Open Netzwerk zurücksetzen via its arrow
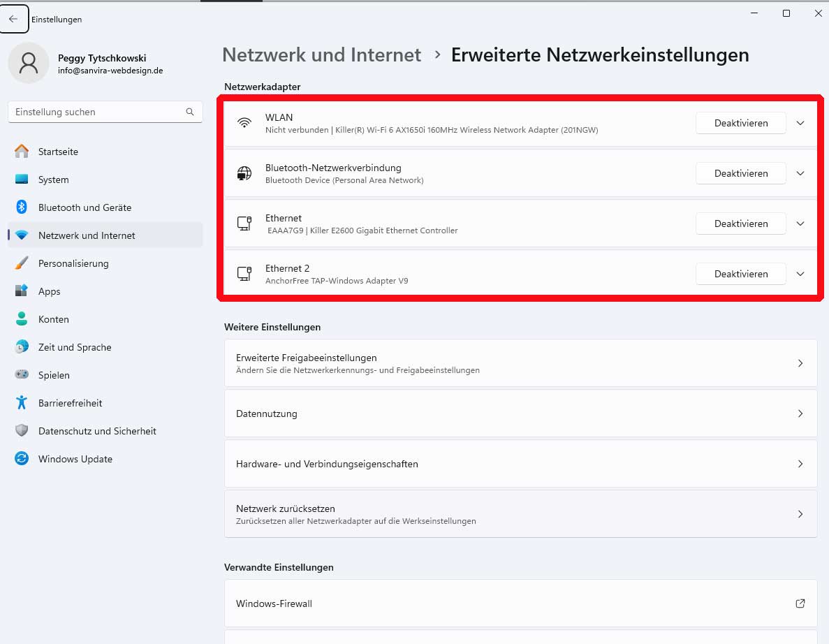The height and width of the screenshot is (644, 829). pyautogui.click(x=800, y=514)
